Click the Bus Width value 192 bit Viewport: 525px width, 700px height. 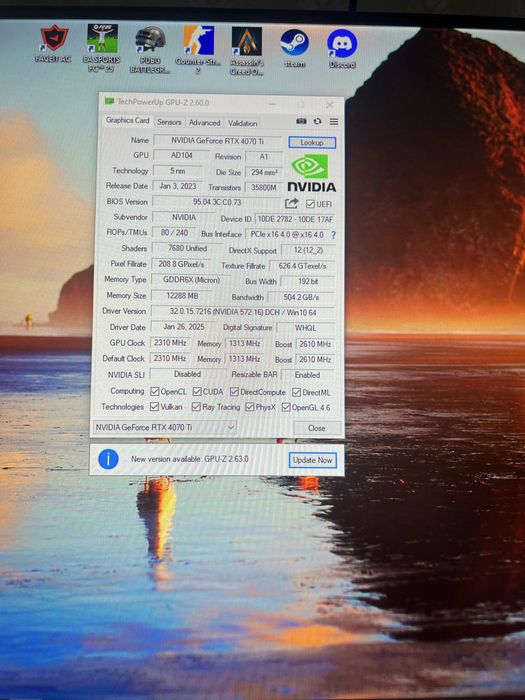(x=308, y=281)
